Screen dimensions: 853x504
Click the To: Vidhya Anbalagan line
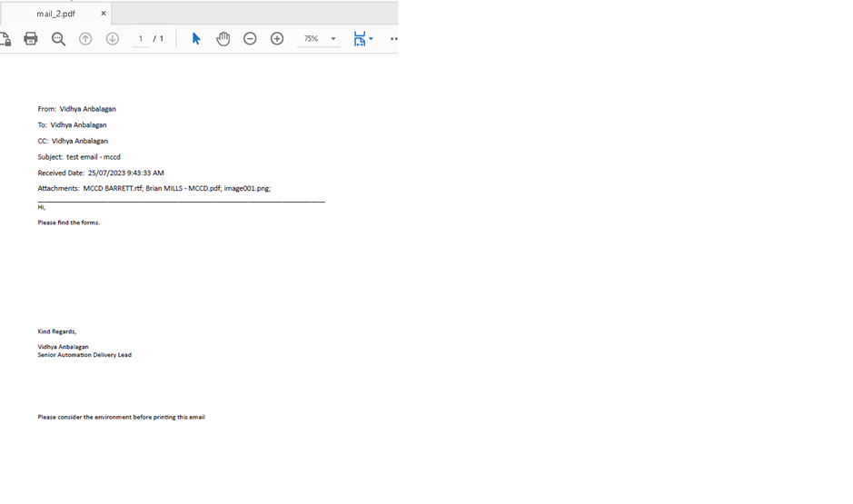pyautogui.click(x=72, y=124)
